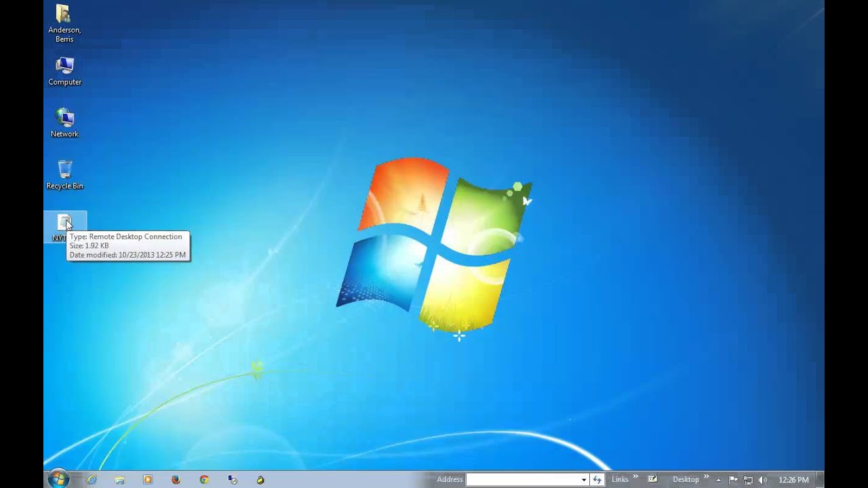868x488 pixels.
Task: Open the Windows Start menu
Action: click(58, 479)
